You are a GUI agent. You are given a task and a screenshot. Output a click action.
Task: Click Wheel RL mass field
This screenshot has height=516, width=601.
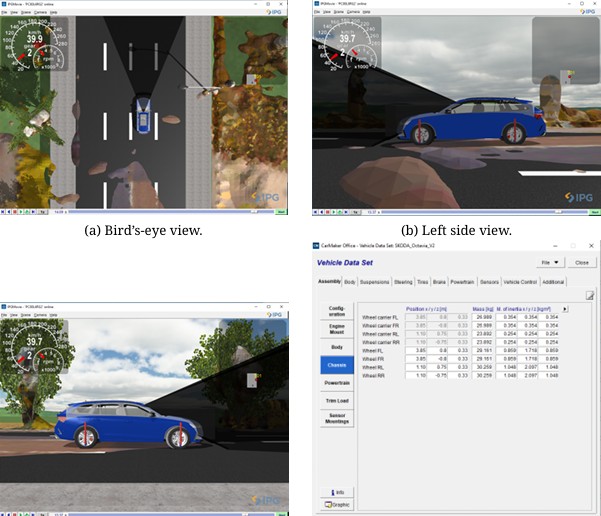pos(483,367)
